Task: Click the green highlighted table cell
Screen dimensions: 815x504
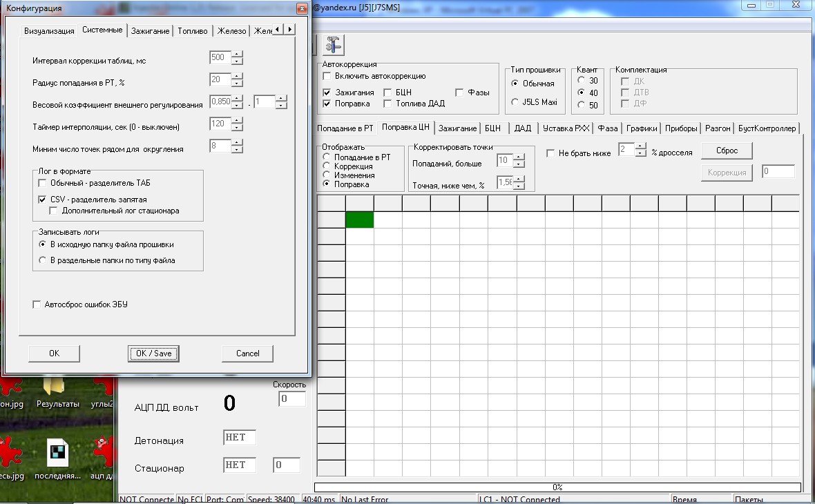Action: tap(359, 220)
